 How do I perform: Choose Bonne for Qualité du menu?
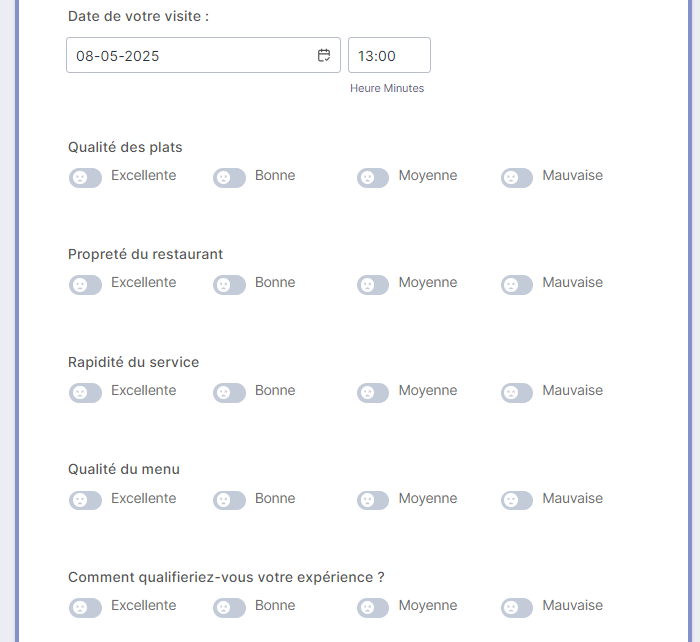click(230, 500)
